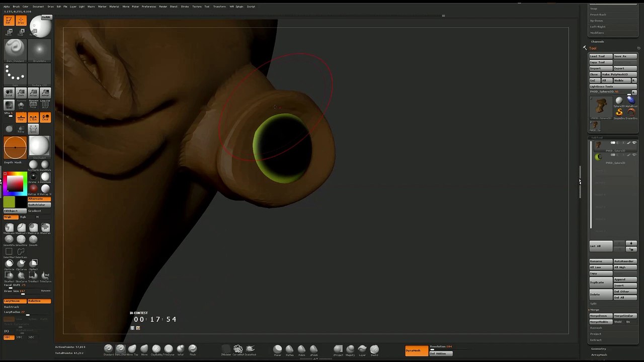This screenshot has height=362, width=644.
Task: Expand the Remesh section
Action: [596, 328]
